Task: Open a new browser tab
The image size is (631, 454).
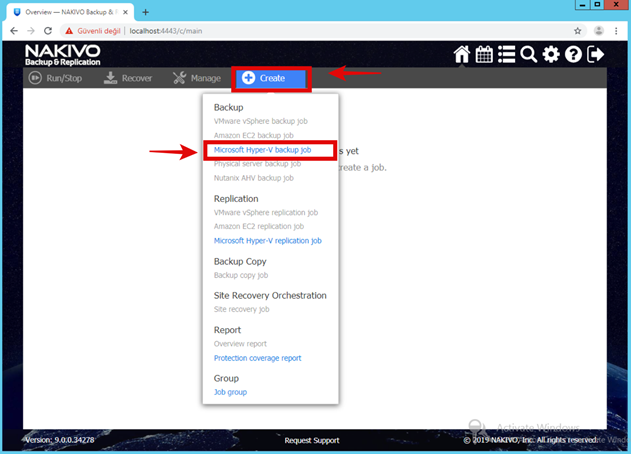Action: click(145, 12)
